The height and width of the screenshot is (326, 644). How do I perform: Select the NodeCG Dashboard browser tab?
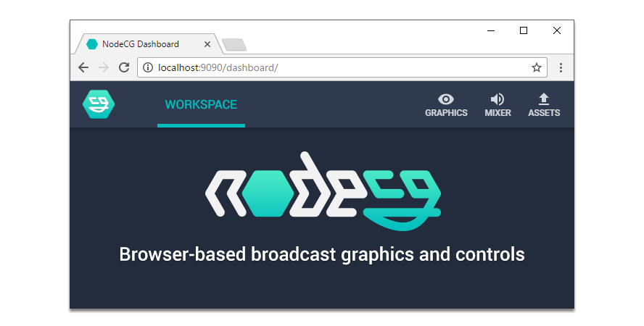(149, 44)
